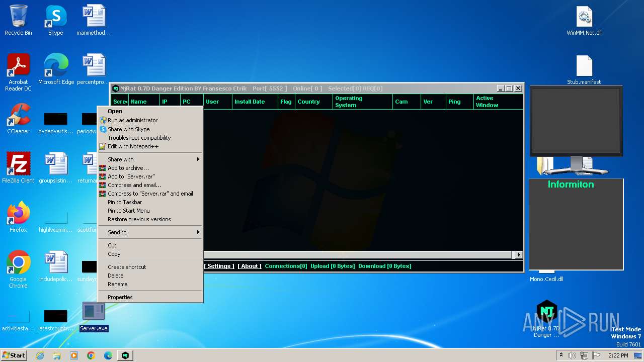Open Chrome from the taskbar
The width and height of the screenshot is (644, 362).
tap(91, 355)
